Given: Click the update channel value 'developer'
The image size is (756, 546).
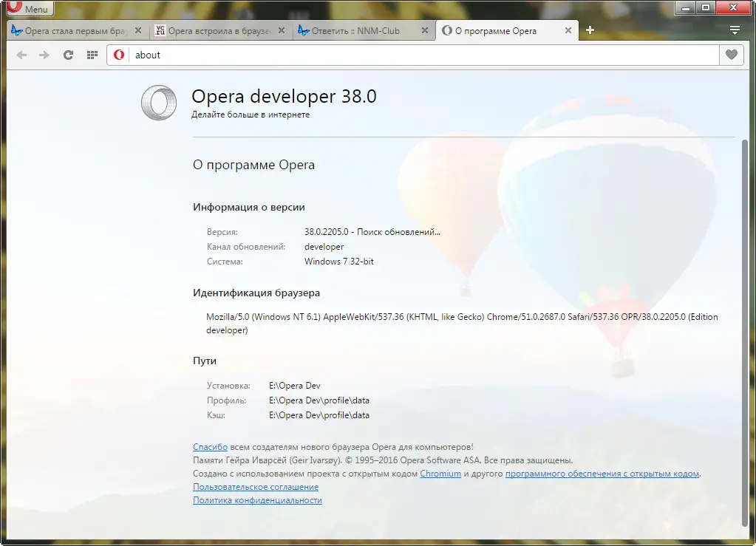Looking at the screenshot, I should click(x=324, y=247).
